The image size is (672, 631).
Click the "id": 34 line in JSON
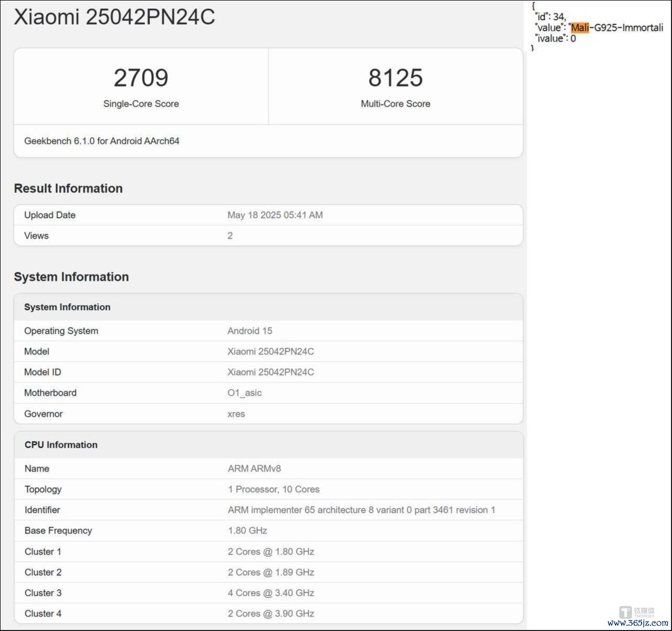click(x=550, y=17)
